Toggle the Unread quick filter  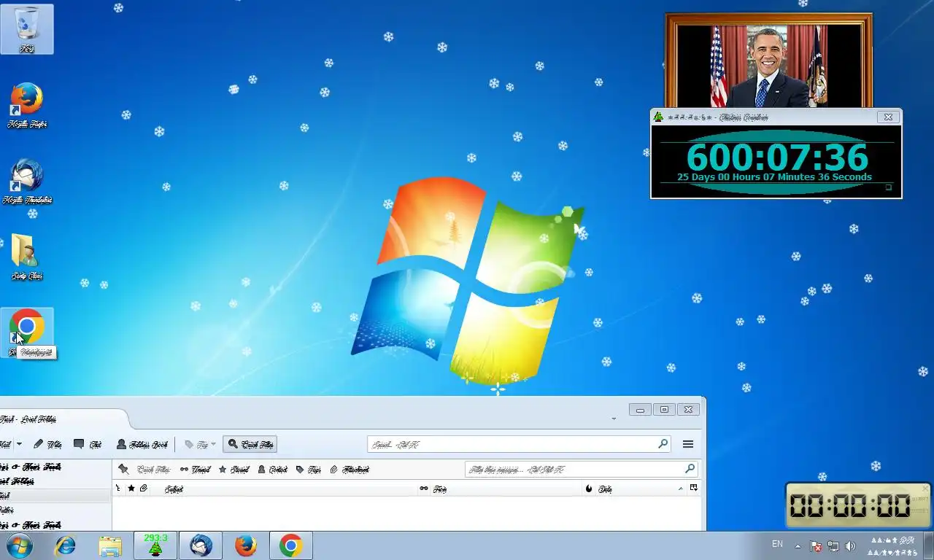tap(196, 470)
